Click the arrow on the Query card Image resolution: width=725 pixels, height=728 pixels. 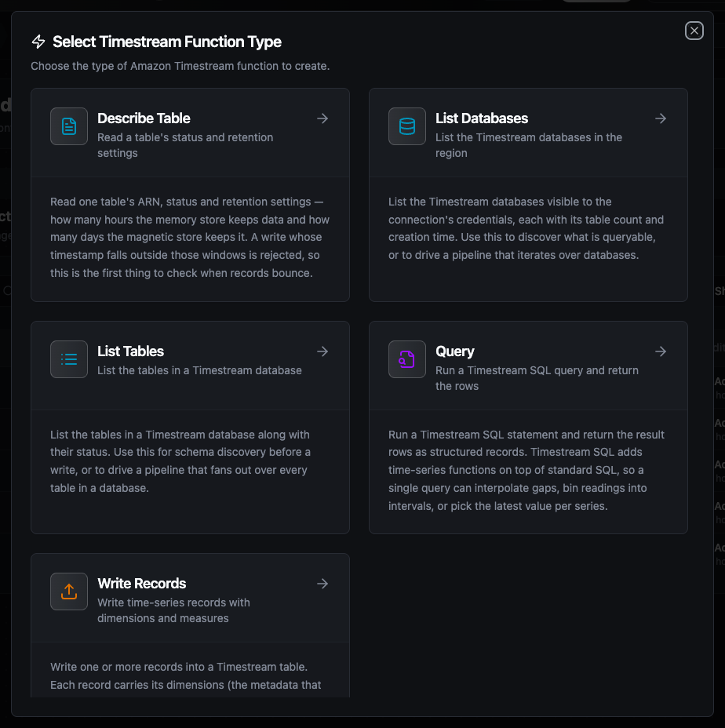click(661, 351)
